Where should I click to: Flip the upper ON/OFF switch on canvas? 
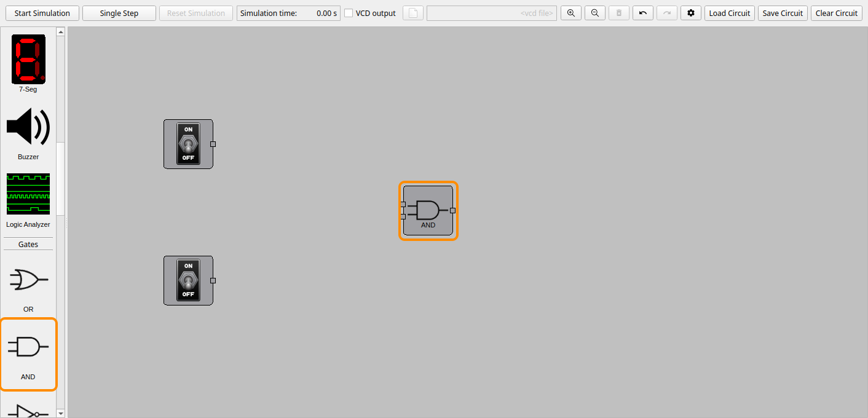tap(188, 144)
